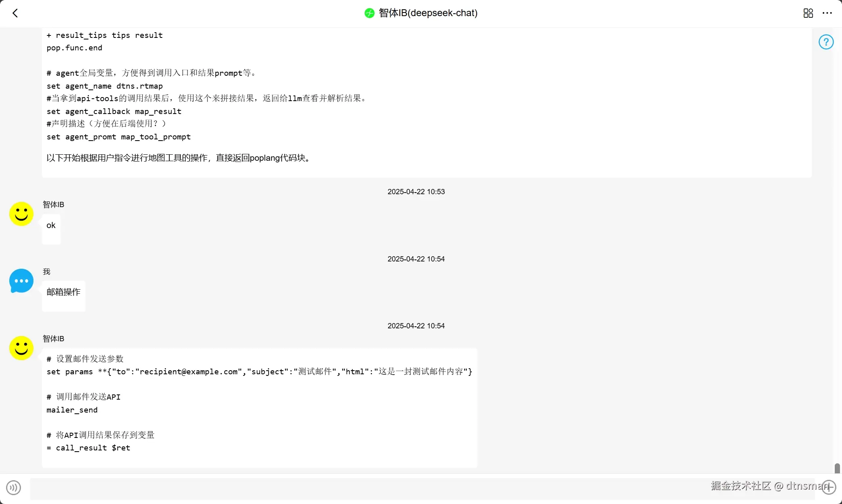Click the chat title 智体IB(deepseek-chat)
The width and height of the screenshot is (842, 504).
click(x=428, y=13)
